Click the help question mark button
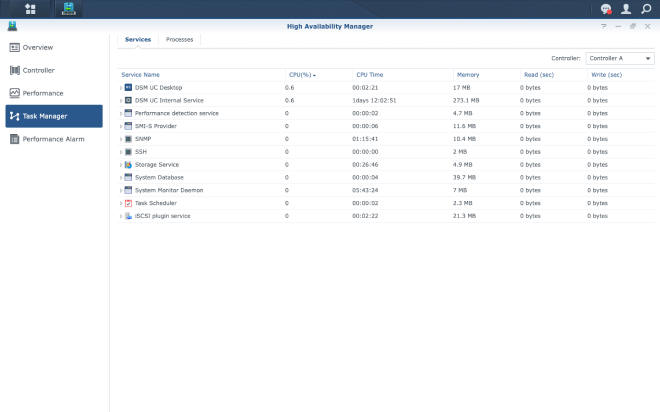Viewport: 660px width, 412px height. coord(604,26)
